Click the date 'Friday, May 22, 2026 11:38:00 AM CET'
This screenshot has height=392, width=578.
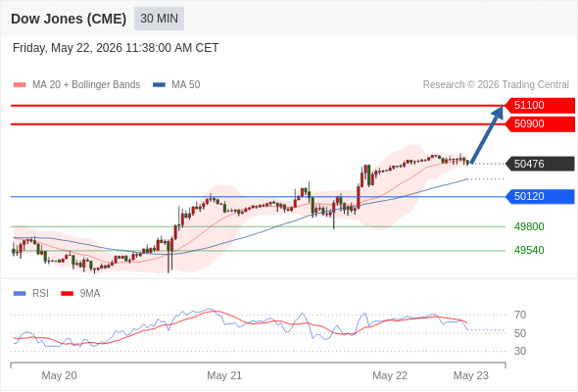tap(116, 48)
